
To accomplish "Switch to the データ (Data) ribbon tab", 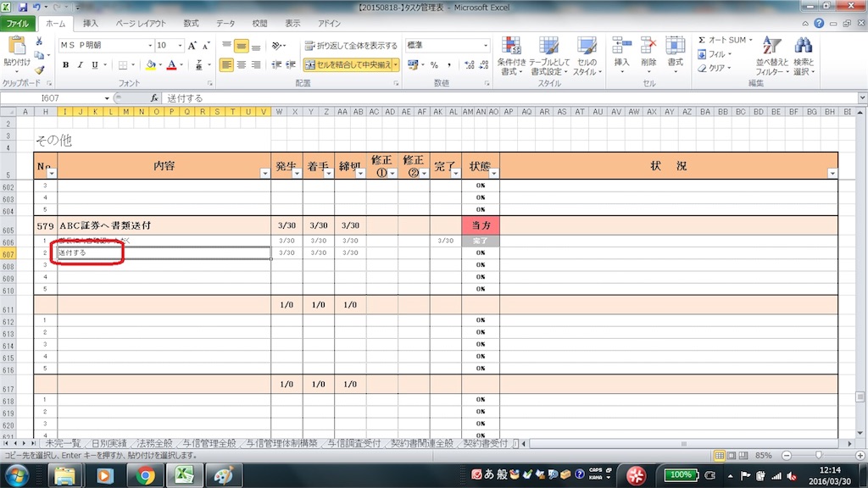I will pyautogui.click(x=225, y=23).
